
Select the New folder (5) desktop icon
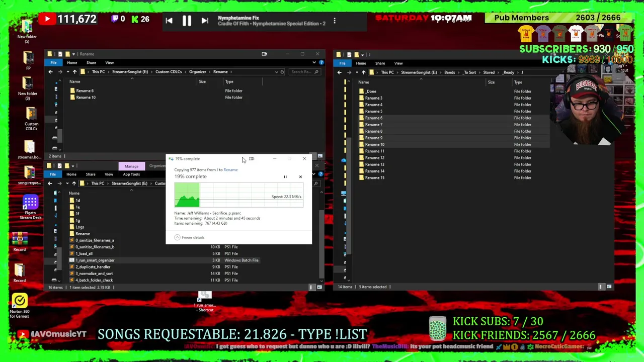(x=27, y=32)
